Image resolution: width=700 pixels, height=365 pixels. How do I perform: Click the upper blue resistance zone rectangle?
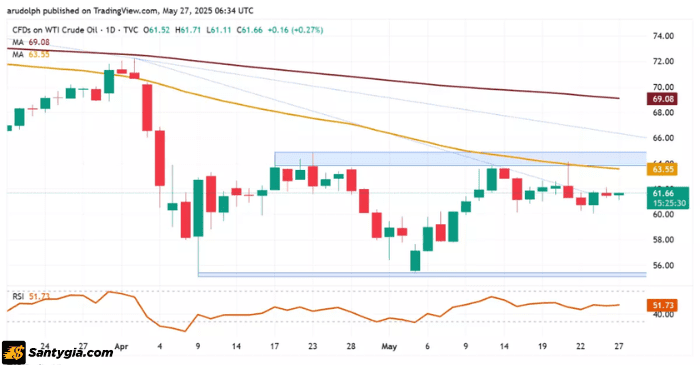[x=460, y=159]
